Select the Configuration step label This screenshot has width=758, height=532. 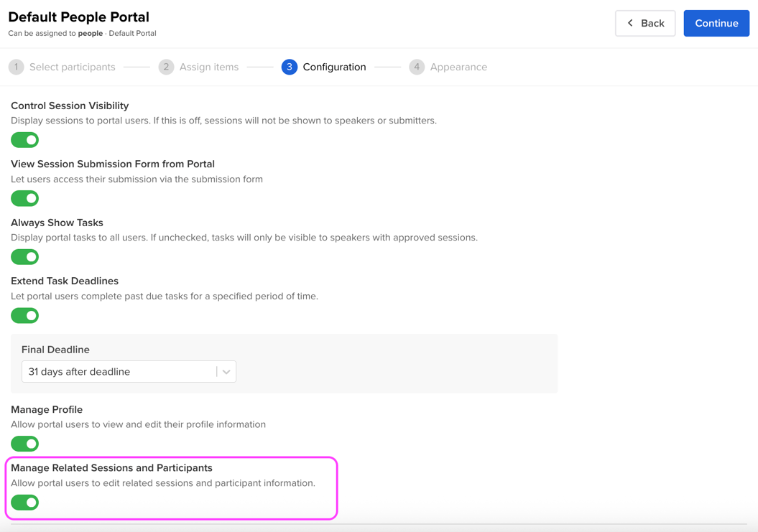[334, 67]
